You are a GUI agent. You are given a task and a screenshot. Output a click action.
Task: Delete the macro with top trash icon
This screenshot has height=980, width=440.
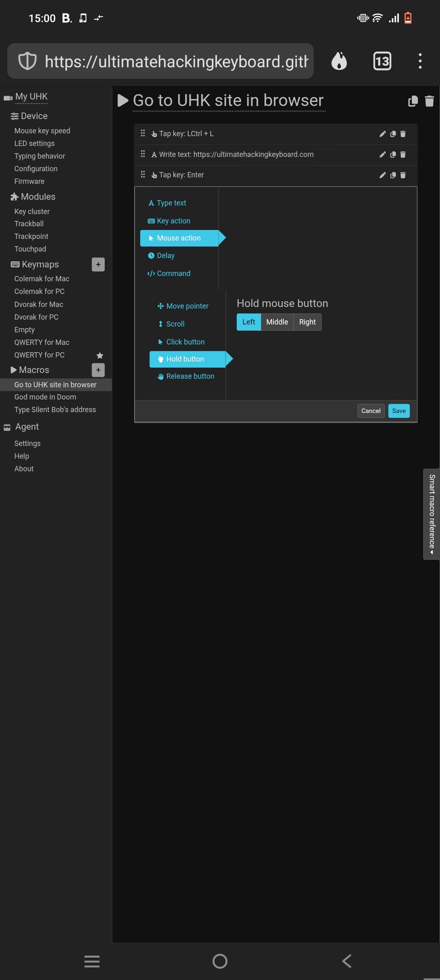pos(429,101)
